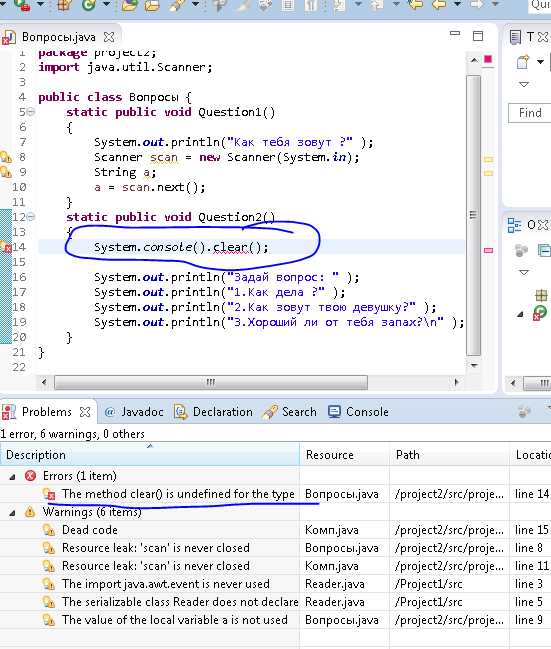The width and height of the screenshot is (551, 649).
Task: Sort by the Path column header
Action: 450,455
